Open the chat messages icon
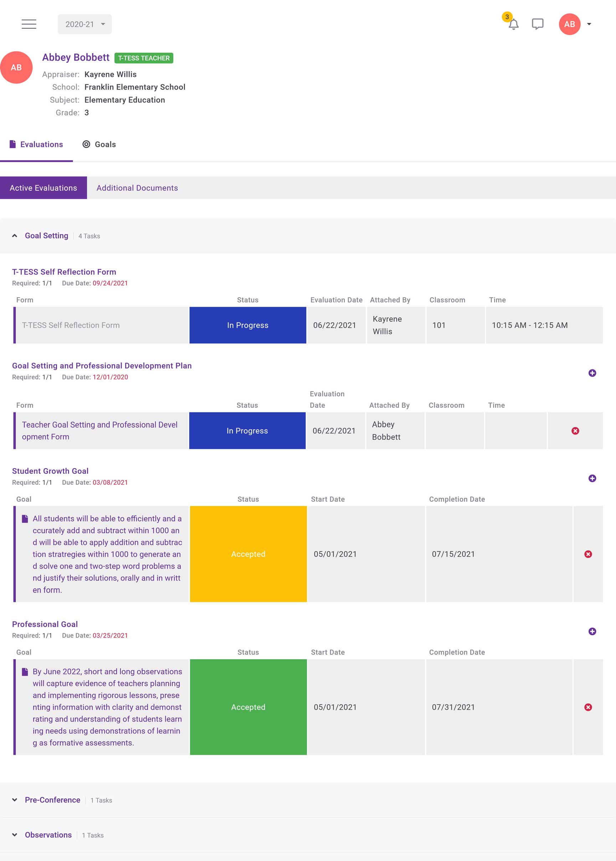This screenshot has width=616, height=861. click(538, 24)
